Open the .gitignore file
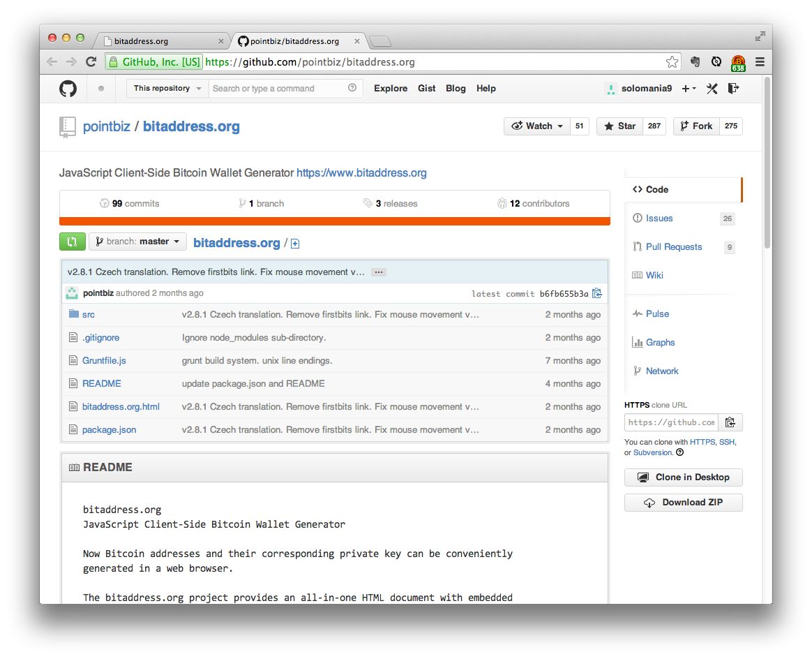The width and height of the screenshot is (812, 659). click(100, 337)
